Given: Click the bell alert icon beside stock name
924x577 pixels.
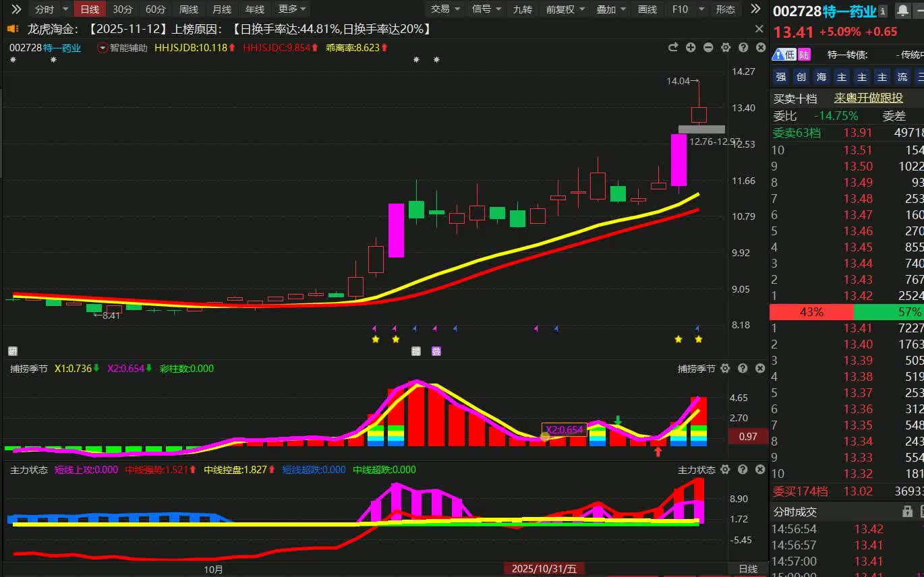Looking at the screenshot, I should [902, 11].
